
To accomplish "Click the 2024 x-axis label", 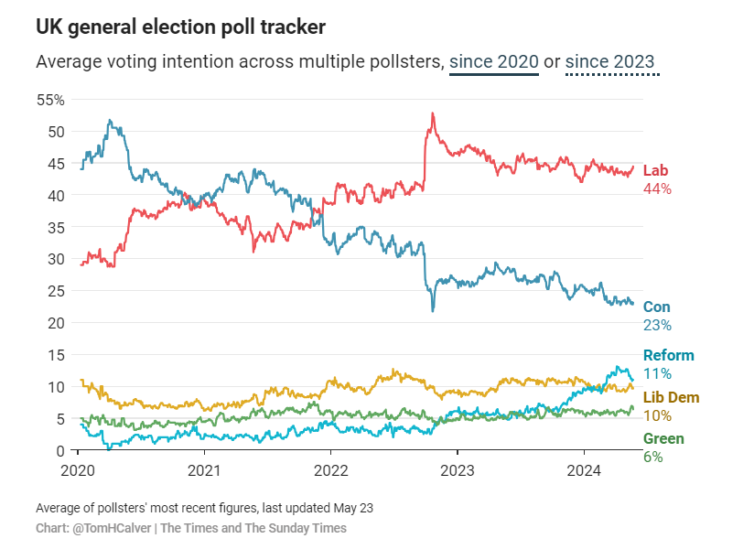I will click(x=583, y=473).
